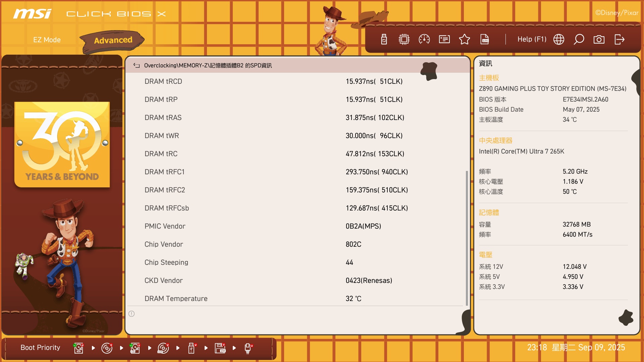Open the search magnifier icon
This screenshot has width=644, height=362.
(x=579, y=40)
